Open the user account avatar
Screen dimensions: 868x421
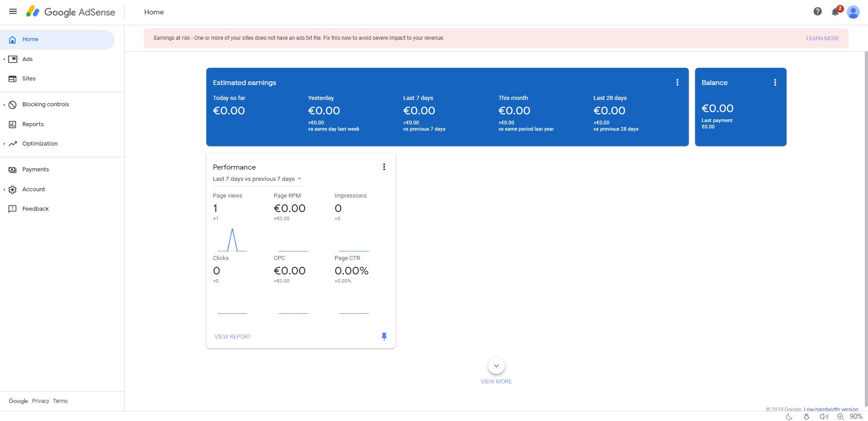tap(853, 12)
